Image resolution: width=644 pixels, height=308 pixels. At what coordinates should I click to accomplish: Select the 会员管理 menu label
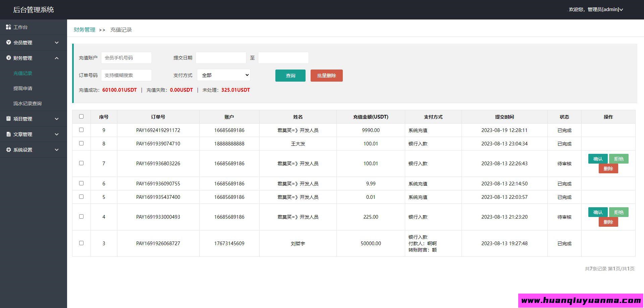tap(23, 43)
